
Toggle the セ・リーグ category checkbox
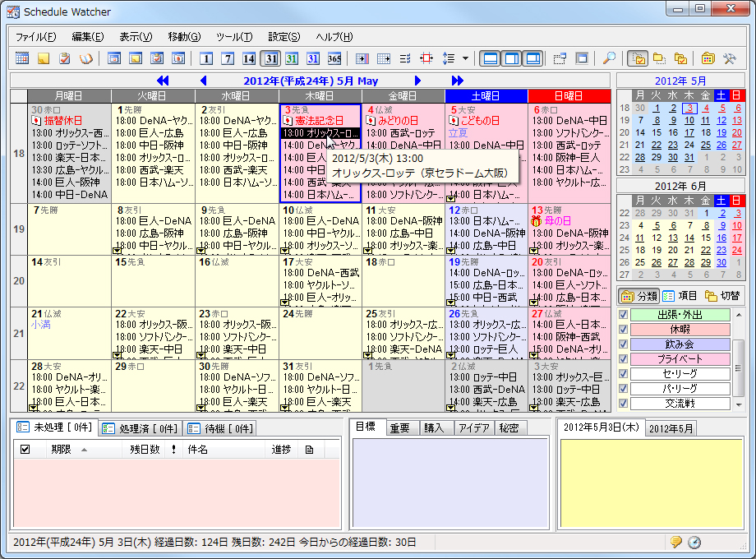click(x=623, y=372)
